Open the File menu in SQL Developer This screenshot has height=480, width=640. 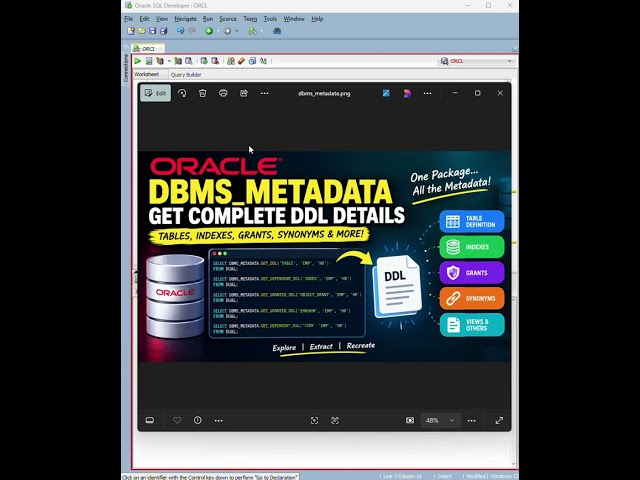click(129, 19)
